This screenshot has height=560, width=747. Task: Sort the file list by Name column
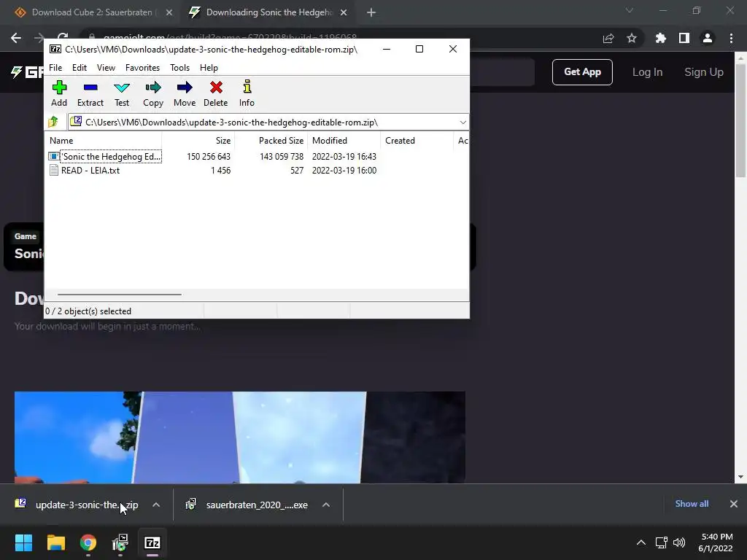104,141
